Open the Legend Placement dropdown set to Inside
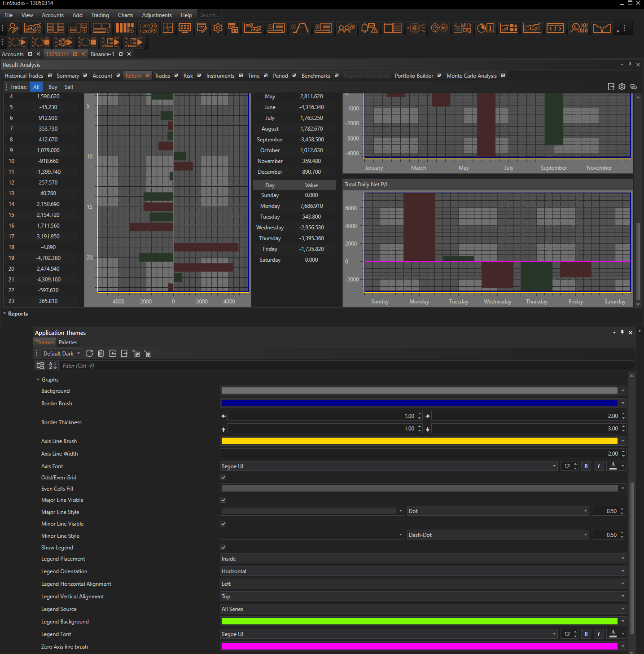644x654 pixels. pyautogui.click(x=422, y=559)
